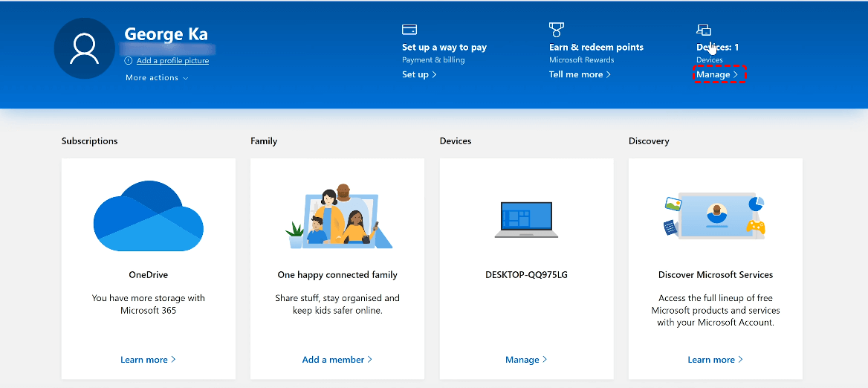Open Tell me more for Microsoft Rewards
This screenshot has height=388, width=868.
(580, 74)
